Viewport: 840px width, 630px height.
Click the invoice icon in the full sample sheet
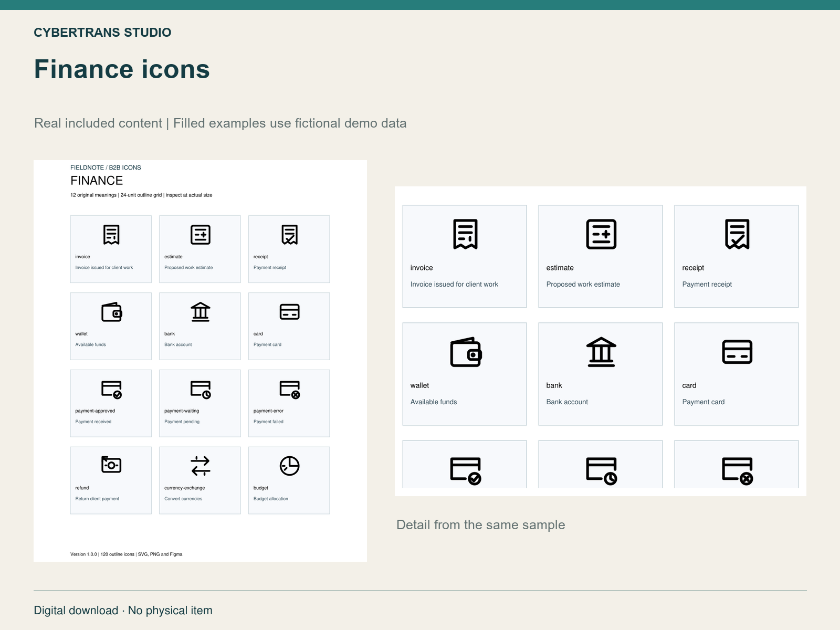coord(111,235)
